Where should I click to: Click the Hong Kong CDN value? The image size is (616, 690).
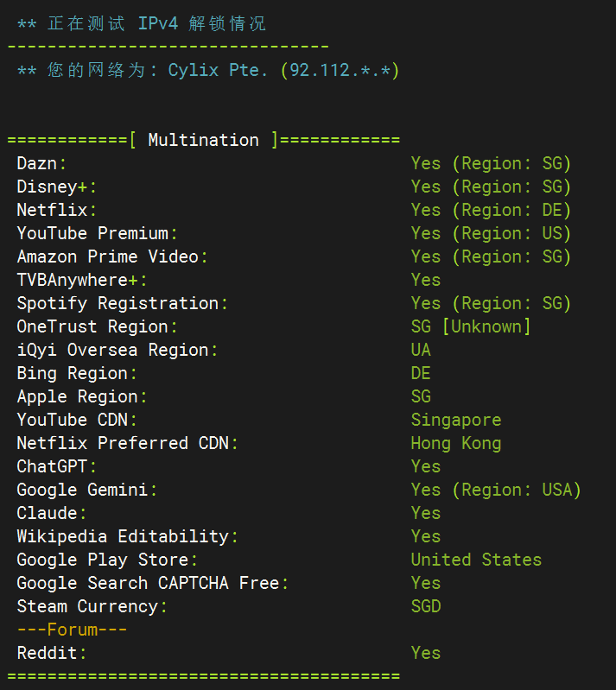[455, 443]
